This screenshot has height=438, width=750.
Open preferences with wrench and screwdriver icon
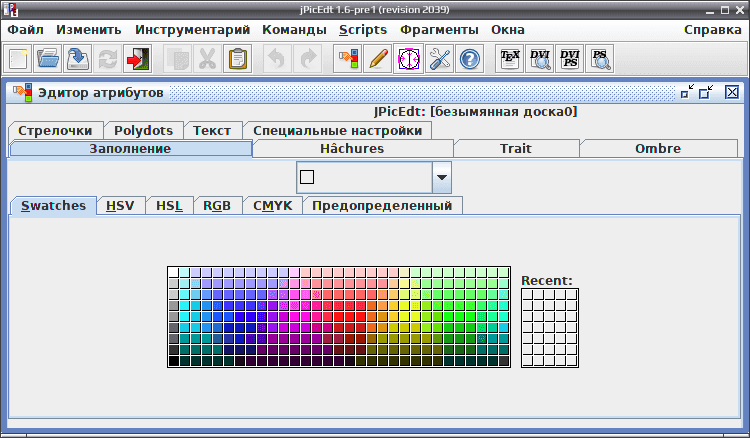pyautogui.click(x=440, y=59)
